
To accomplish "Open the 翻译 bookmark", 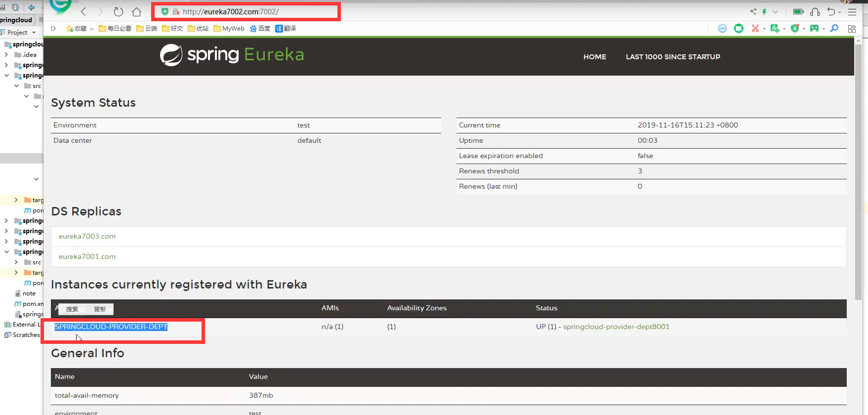I will [286, 28].
